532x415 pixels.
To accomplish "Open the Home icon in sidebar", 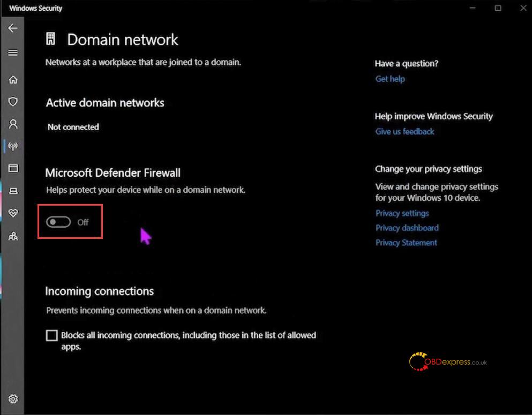I will point(13,80).
